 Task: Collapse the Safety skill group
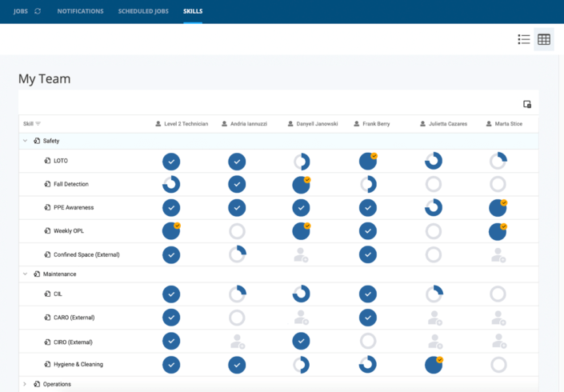24,141
